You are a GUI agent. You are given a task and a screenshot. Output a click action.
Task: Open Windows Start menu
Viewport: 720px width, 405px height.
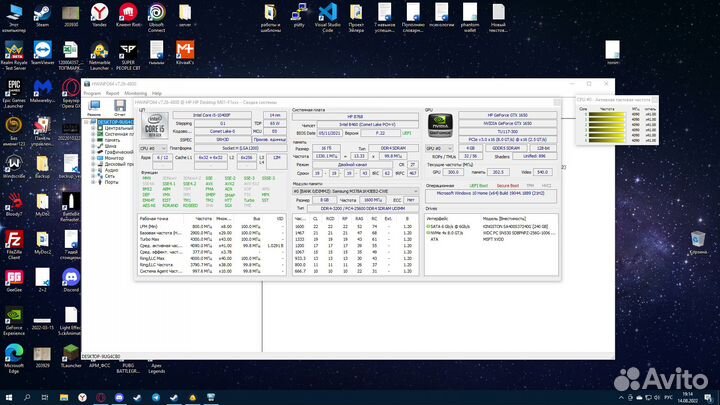[x=8, y=398]
